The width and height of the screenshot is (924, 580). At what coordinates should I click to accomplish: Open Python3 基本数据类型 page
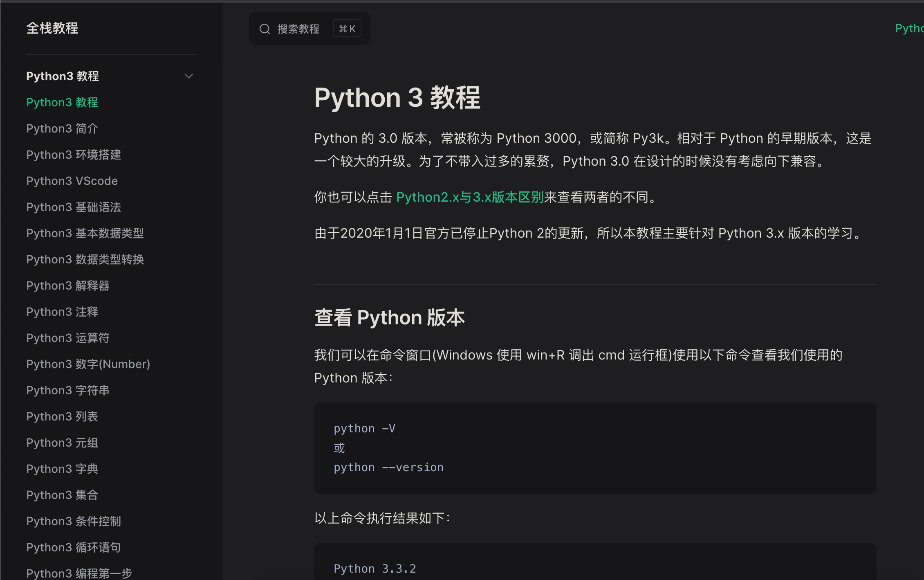85,233
